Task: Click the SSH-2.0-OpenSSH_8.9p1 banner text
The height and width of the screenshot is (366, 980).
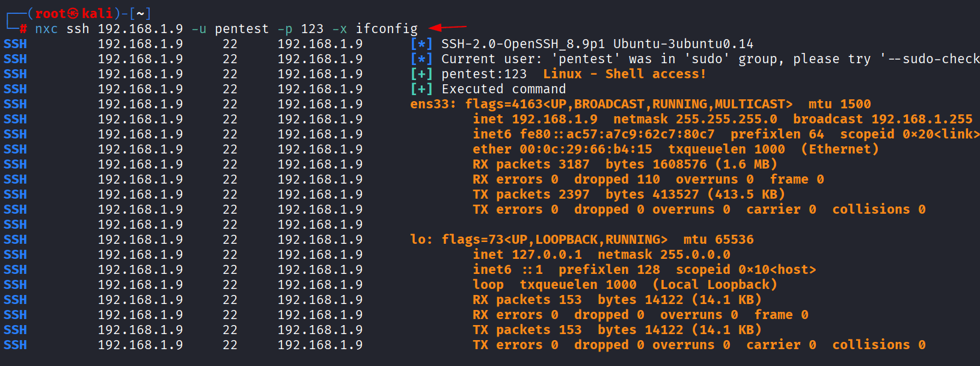Action: pos(597,44)
